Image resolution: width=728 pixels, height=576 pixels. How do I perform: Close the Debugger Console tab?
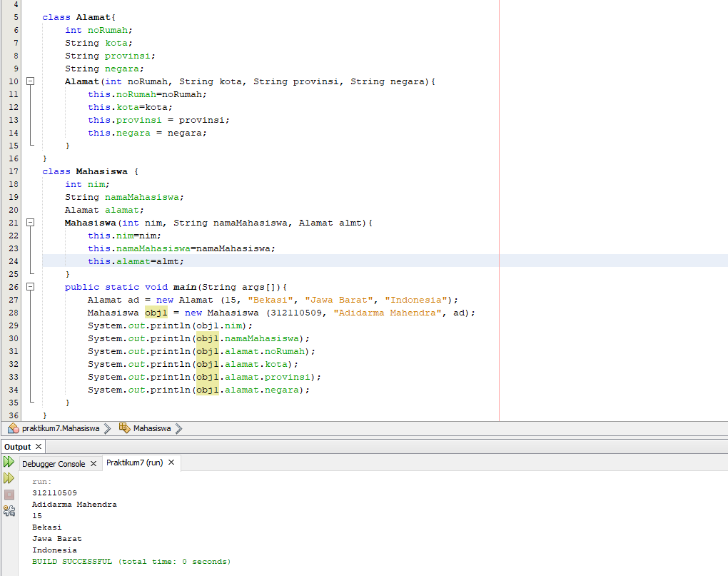[x=93, y=463]
